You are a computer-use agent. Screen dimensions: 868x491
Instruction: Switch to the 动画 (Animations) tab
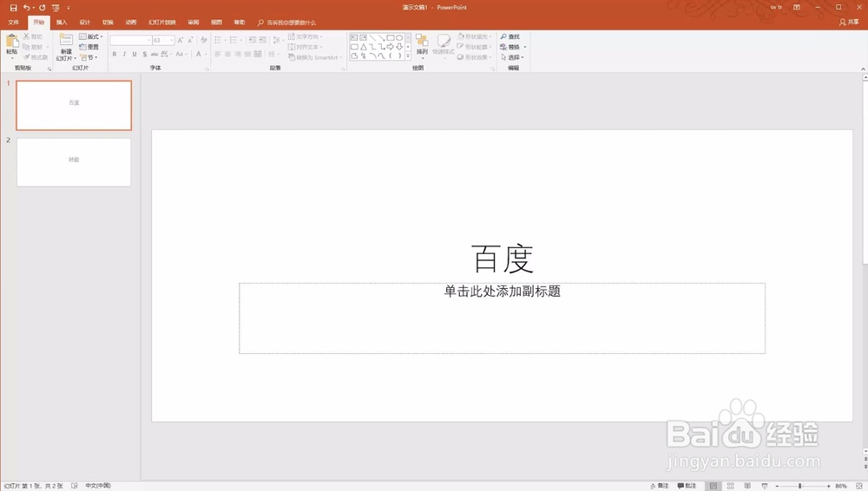[131, 23]
